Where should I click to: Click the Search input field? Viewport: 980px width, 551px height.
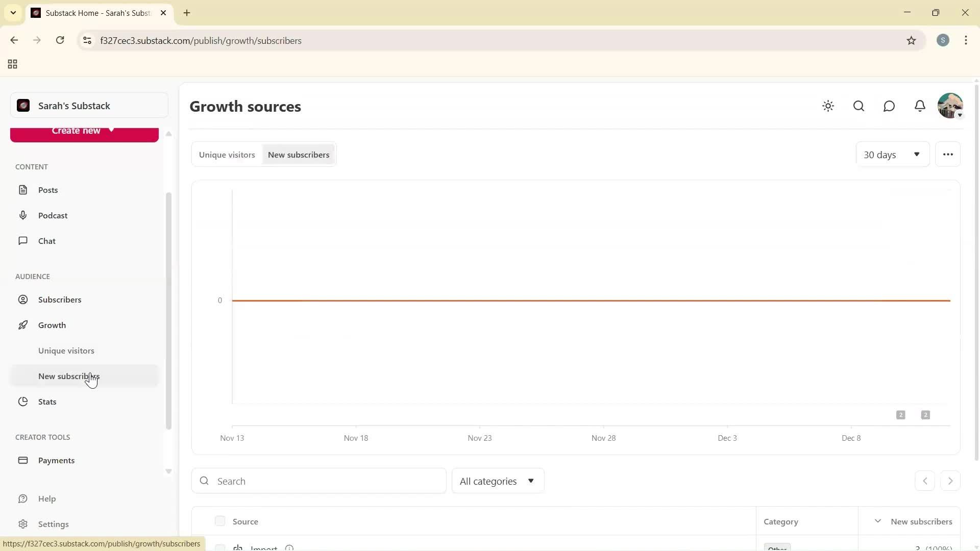318,481
